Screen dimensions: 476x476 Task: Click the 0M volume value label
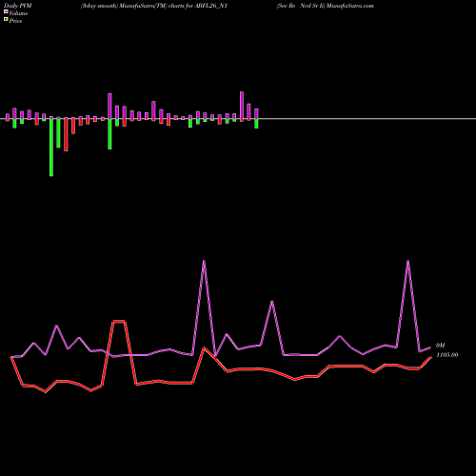click(x=441, y=346)
